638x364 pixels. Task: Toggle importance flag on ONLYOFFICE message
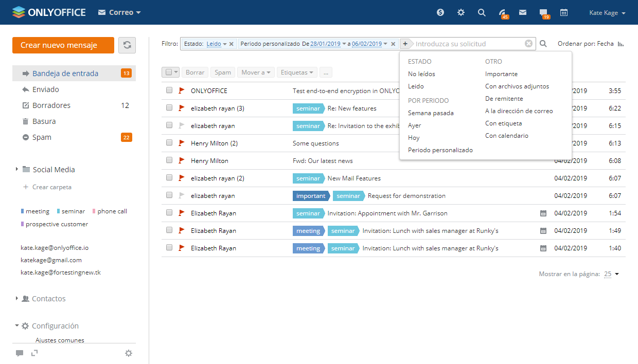pos(181,91)
